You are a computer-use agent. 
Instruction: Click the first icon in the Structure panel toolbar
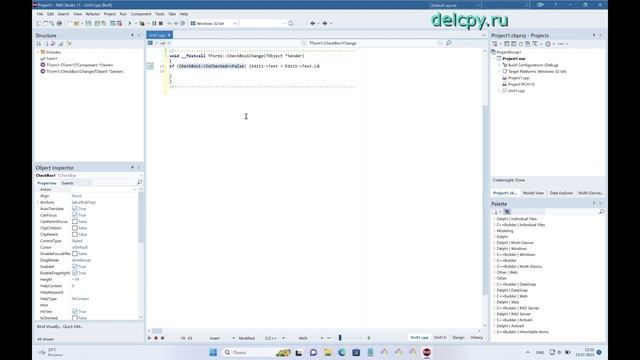point(39,44)
